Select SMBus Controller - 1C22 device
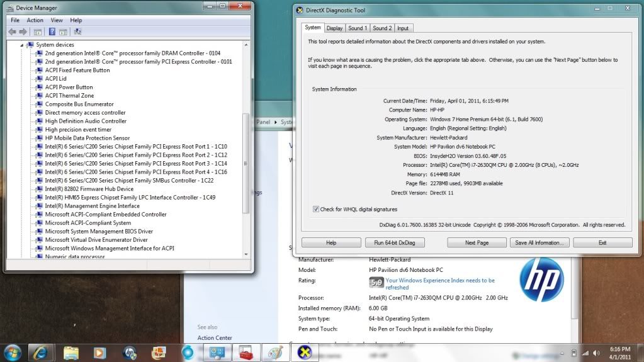This screenshot has width=644, height=362. [130, 181]
